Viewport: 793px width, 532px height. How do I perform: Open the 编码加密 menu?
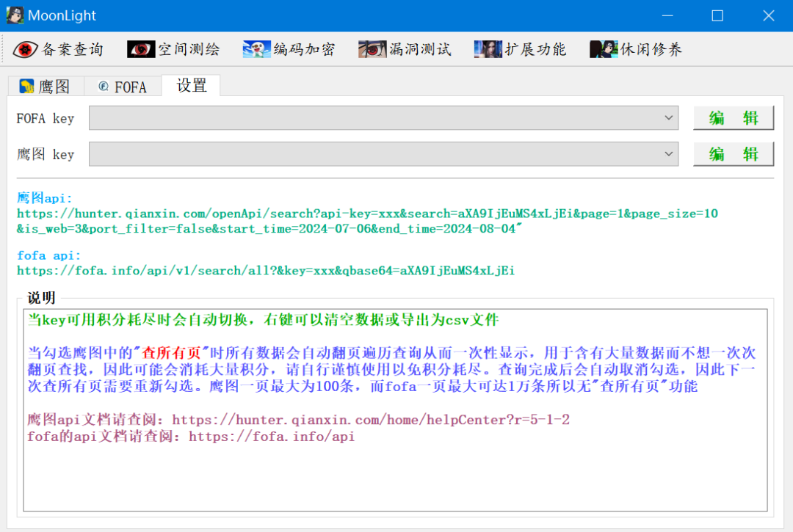289,49
